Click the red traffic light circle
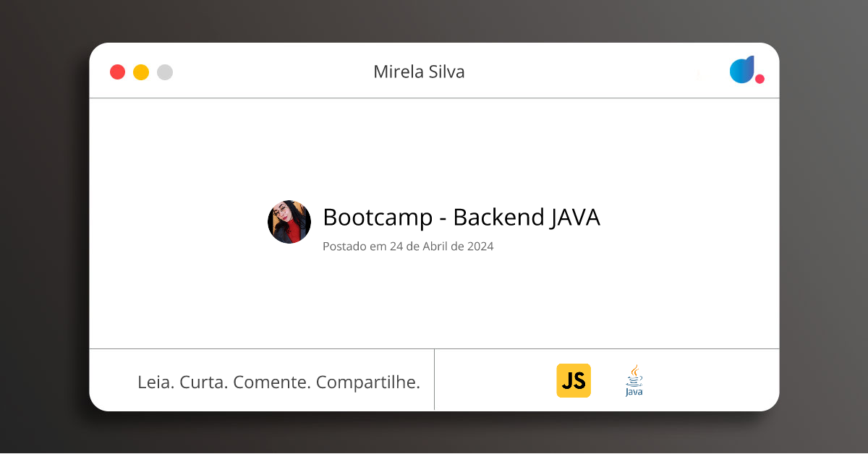868x454 pixels. coord(117,72)
